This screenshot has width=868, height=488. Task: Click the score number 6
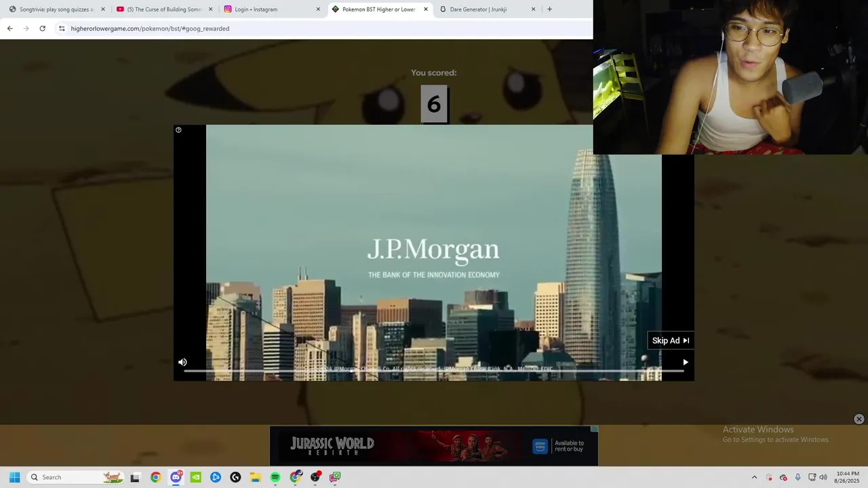tap(434, 104)
